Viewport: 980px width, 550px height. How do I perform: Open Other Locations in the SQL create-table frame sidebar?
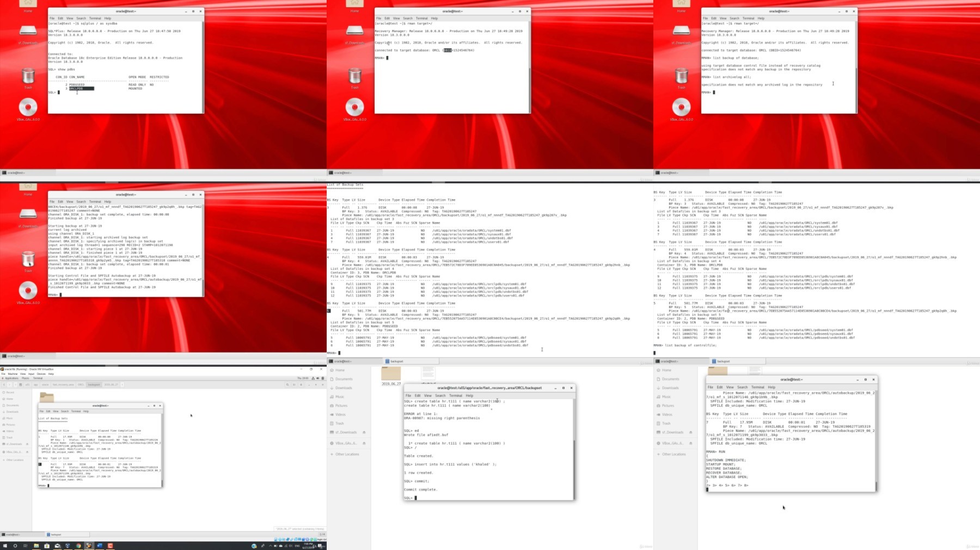(347, 454)
